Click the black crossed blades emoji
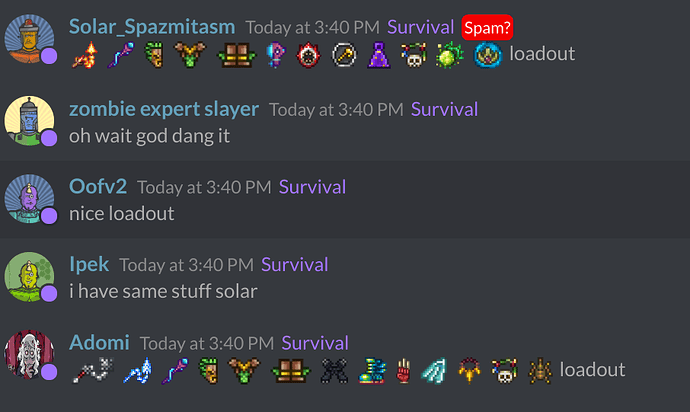 click(334, 370)
